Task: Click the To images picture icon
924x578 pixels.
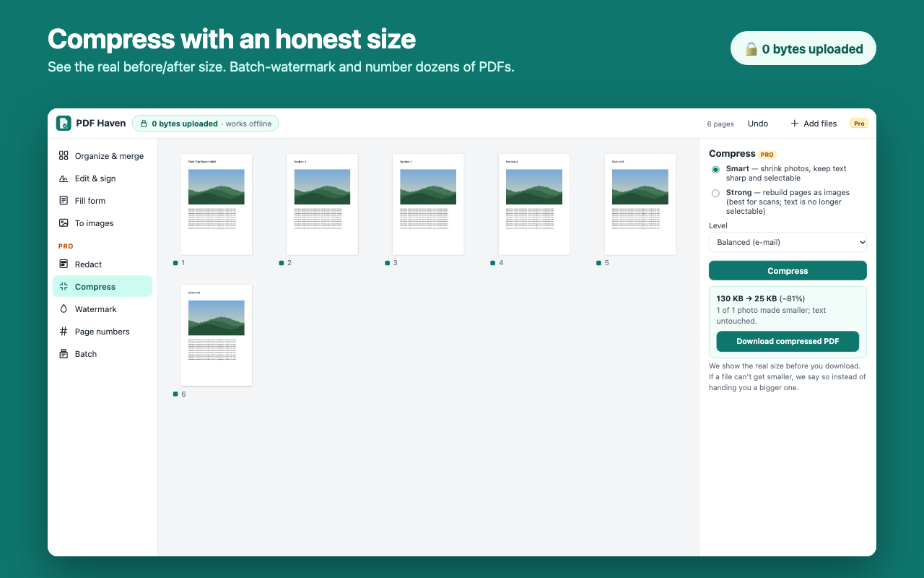Action: [x=64, y=223]
